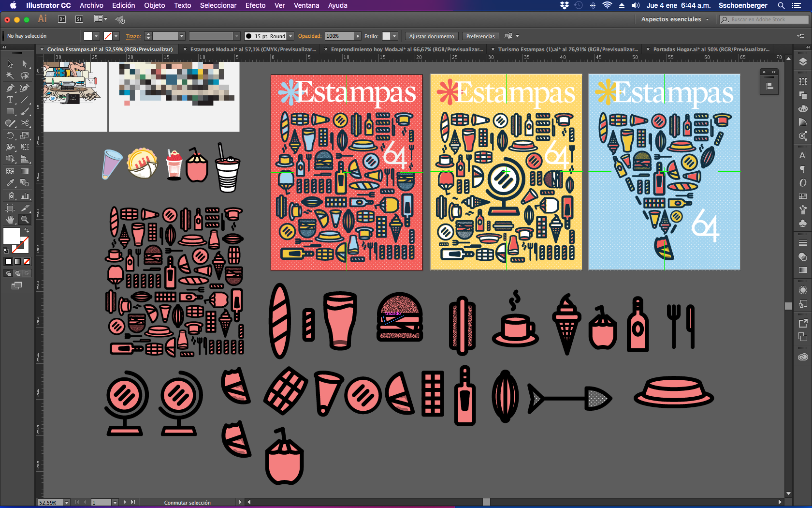Choose the Magic Wand tool

(x=10, y=75)
